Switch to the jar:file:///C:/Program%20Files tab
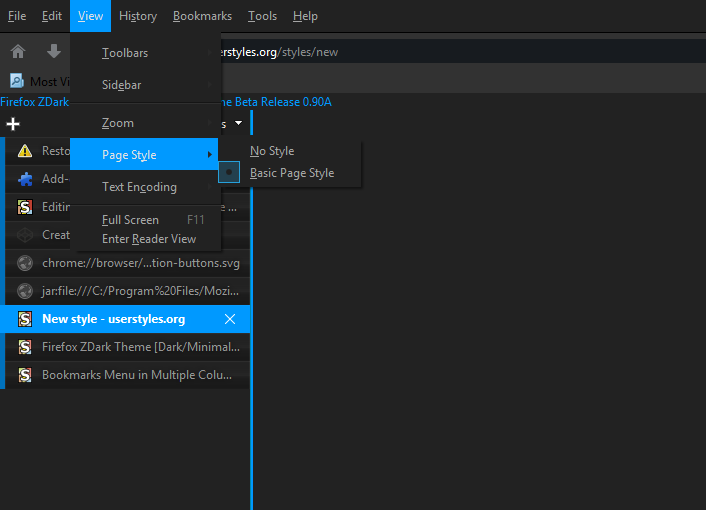Viewport: 706px width, 510px height. [x=127, y=291]
